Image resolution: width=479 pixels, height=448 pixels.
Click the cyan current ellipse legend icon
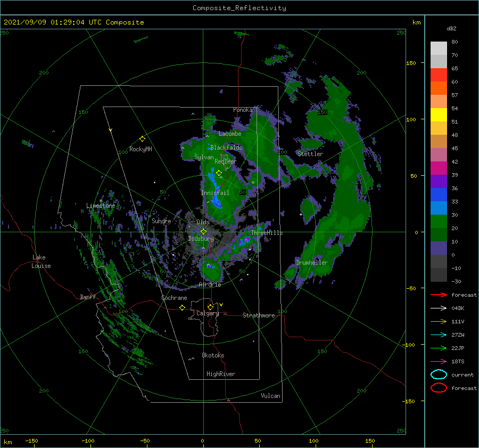(439, 374)
